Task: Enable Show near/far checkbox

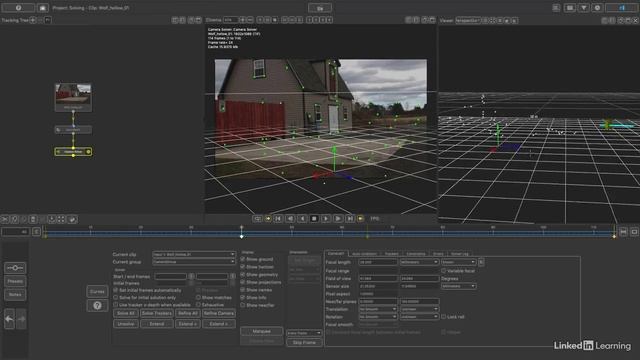Action: click(x=242, y=305)
